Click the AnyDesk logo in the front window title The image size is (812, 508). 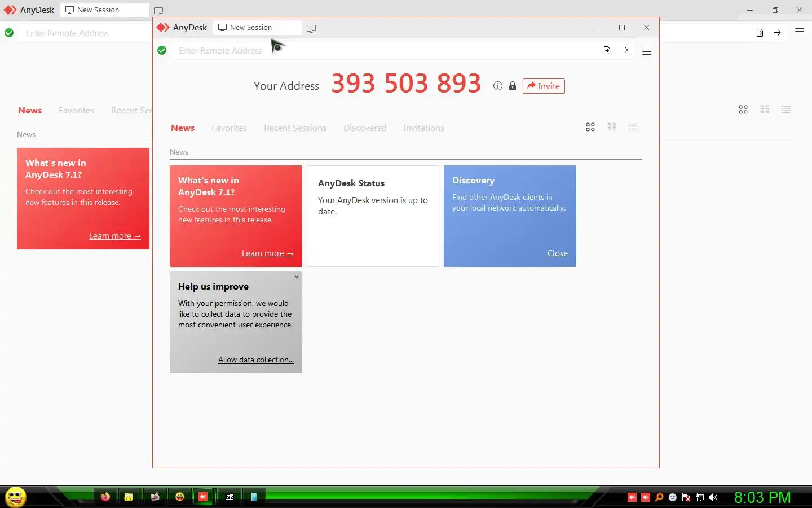(182, 27)
